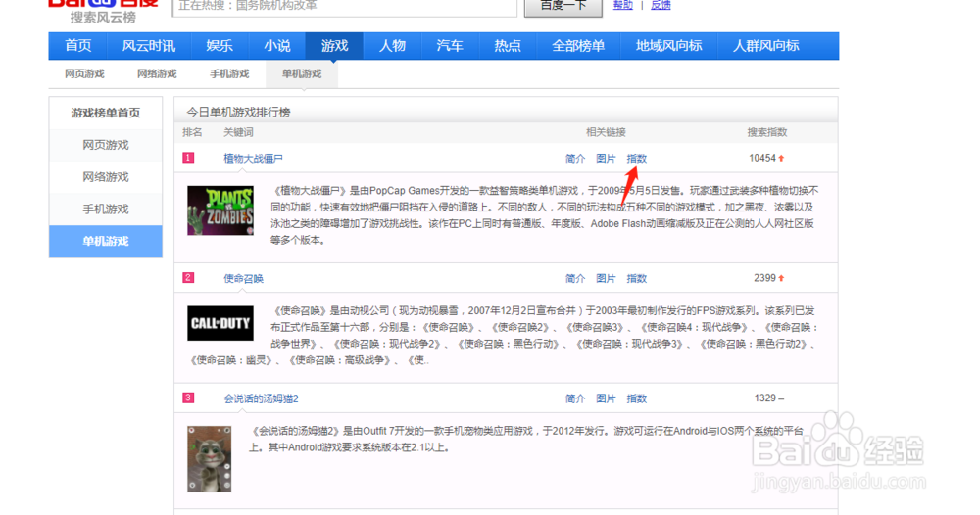
Task: Open the 汽车 nav tab
Action: click(450, 46)
